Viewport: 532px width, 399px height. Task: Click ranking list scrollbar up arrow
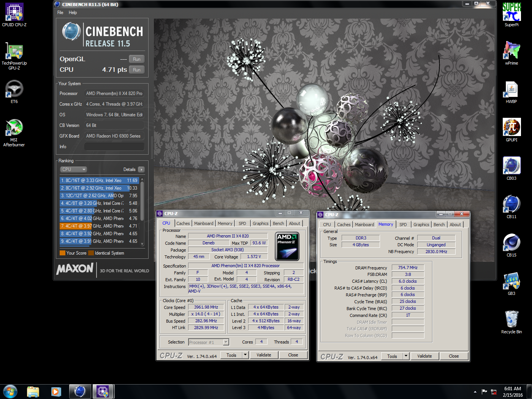[142, 179]
